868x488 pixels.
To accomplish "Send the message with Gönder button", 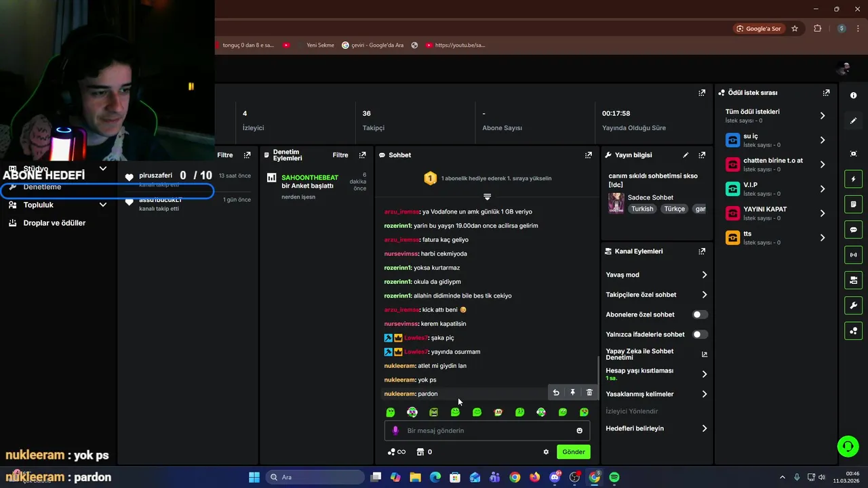I will tap(573, 452).
